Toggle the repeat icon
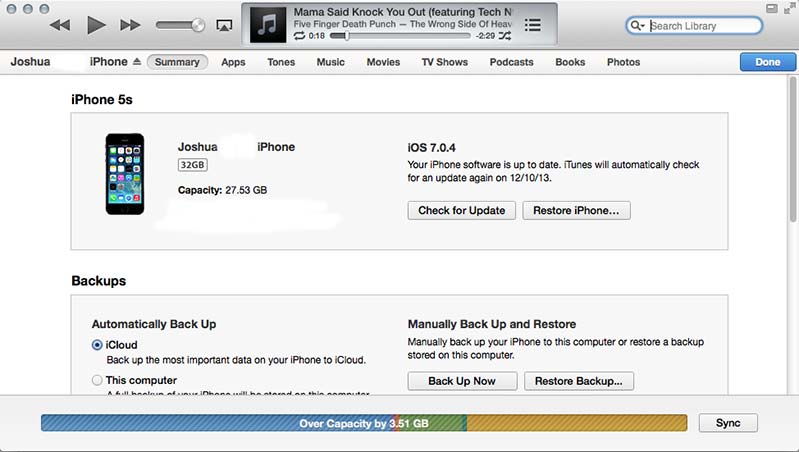 click(x=299, y=36)
